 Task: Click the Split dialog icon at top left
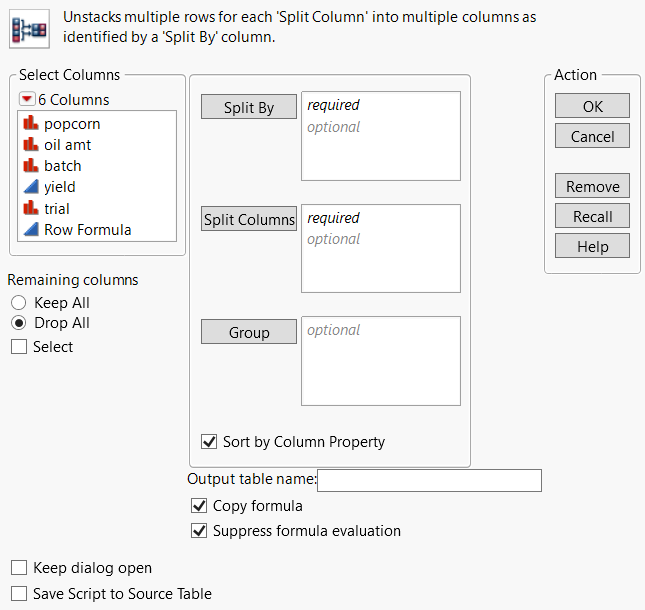click(24, 33)
